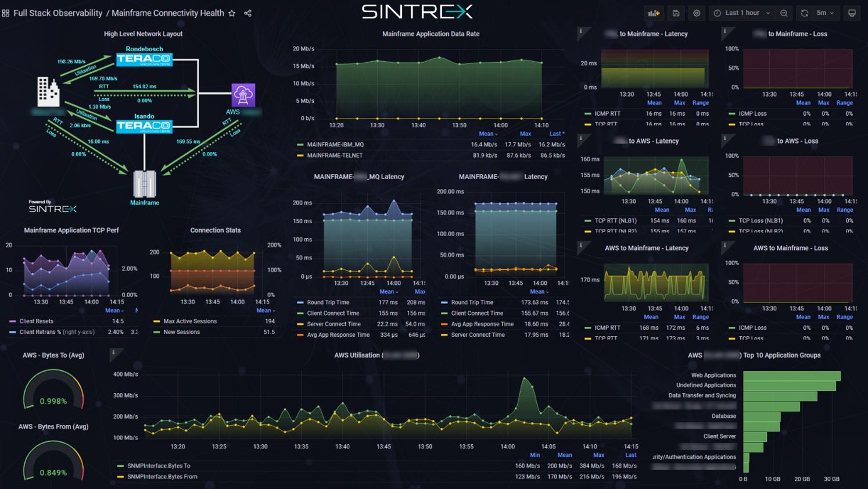Click the Web Applications bar in Top 10 chart
Screen dimensions: 868x489
click(x=792, y=376)
